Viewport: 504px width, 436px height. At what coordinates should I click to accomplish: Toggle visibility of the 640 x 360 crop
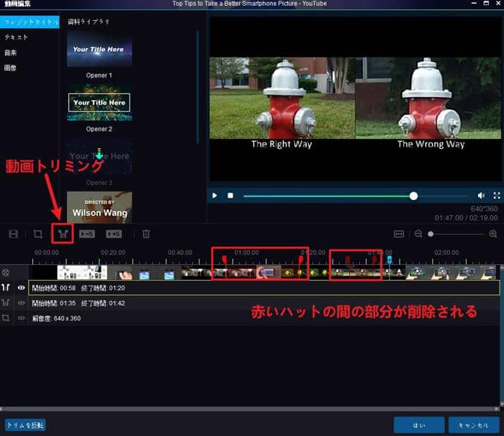coord(21,318)
